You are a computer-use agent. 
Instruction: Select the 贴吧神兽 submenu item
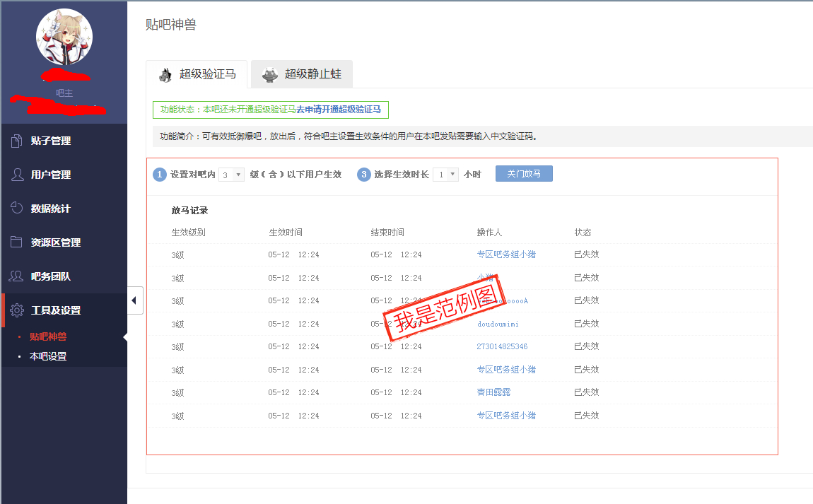pos(47,336)
